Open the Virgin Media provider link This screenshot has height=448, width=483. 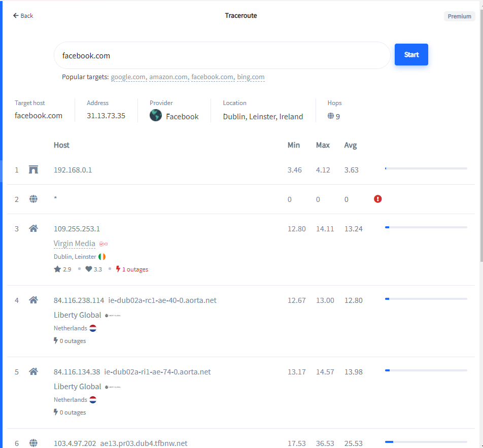[74, 244]
